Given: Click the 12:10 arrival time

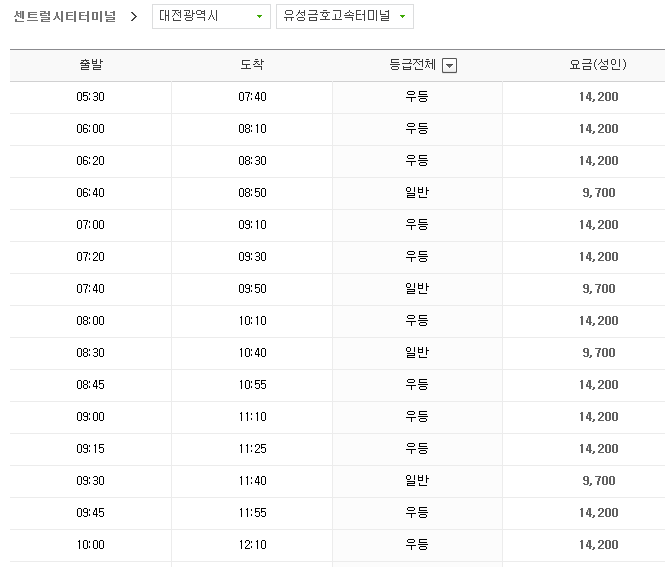Looking at the screenshot, I should click(x=252, y=545).
